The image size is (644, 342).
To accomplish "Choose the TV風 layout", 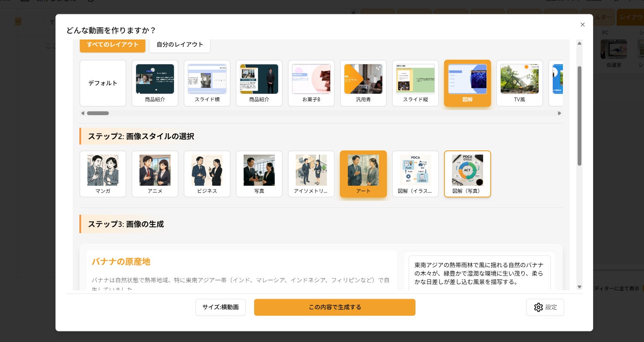I will tap(520, 83).
